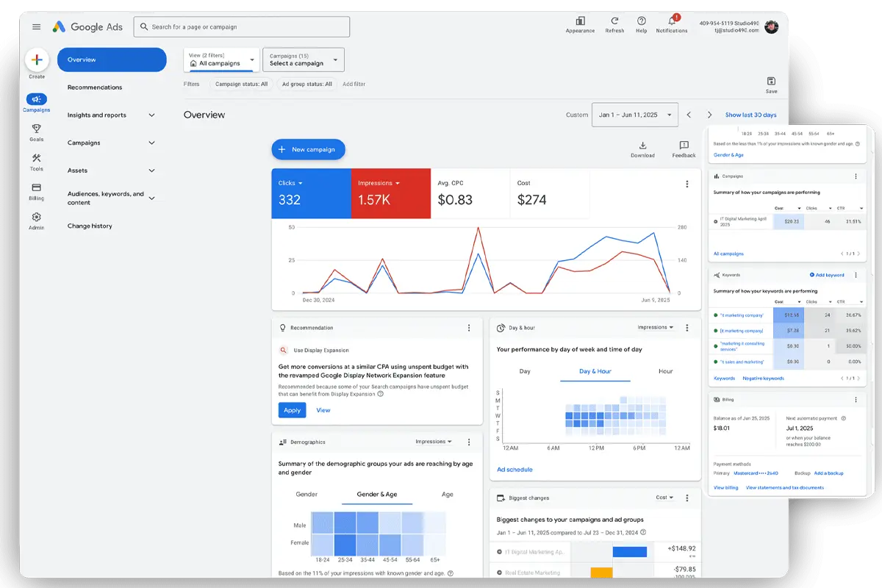Screen dimensions: 882x588
Task: Click Show last 30 days
Action: coord(750,115)
